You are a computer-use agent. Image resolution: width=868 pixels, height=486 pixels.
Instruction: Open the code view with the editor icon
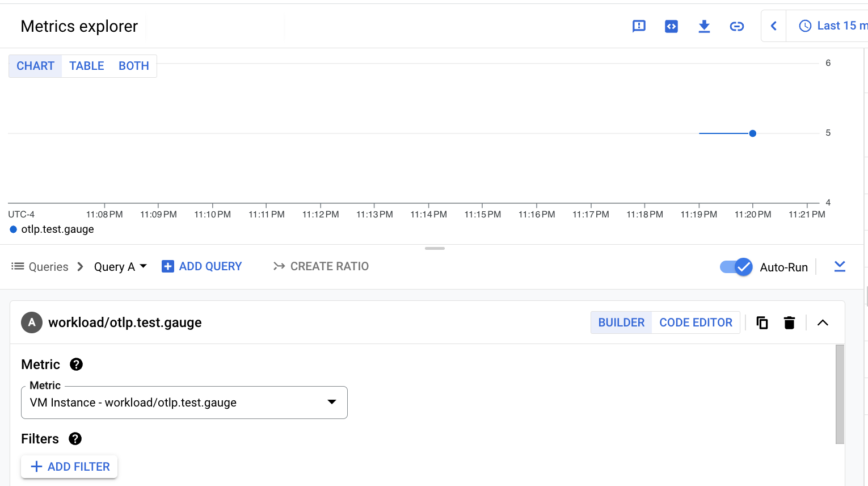671,26
